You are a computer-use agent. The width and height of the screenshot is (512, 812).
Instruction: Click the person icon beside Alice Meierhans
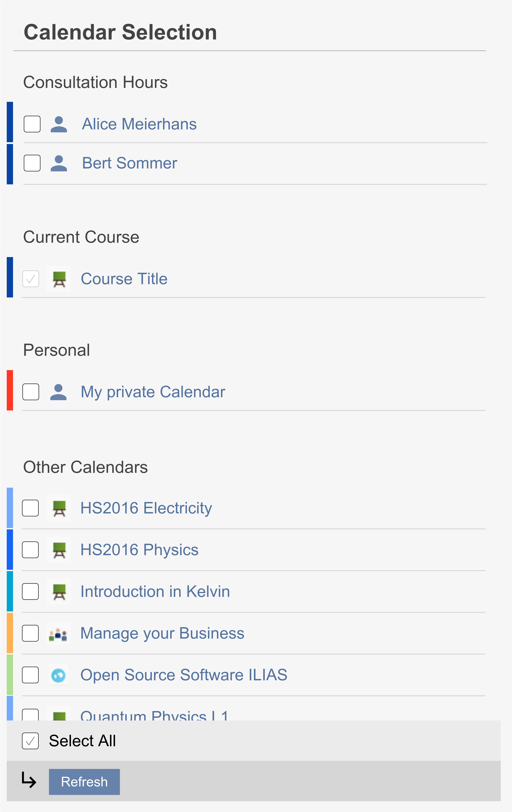[59, 124]
